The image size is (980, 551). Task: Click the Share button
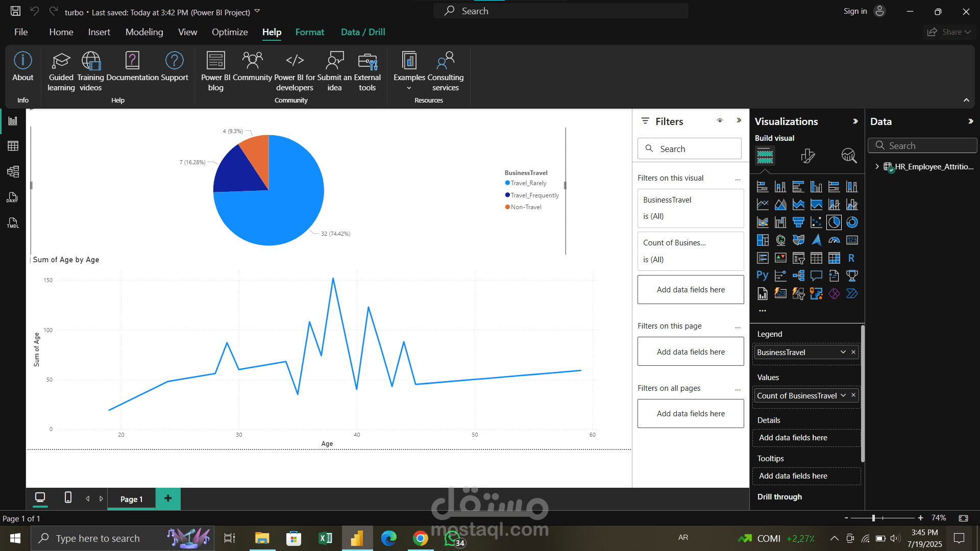click(x=949, y=32)
